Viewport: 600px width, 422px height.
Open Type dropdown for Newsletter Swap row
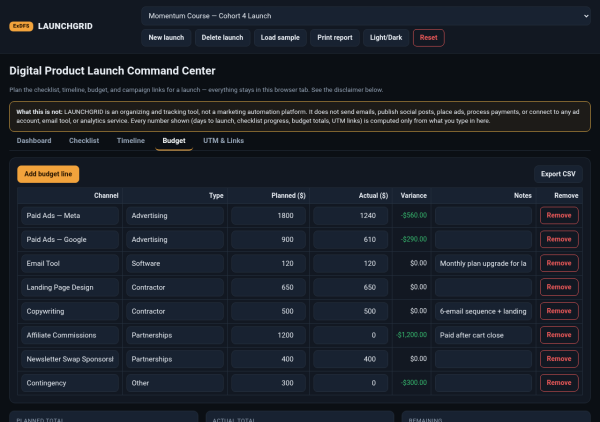(175, 359)
